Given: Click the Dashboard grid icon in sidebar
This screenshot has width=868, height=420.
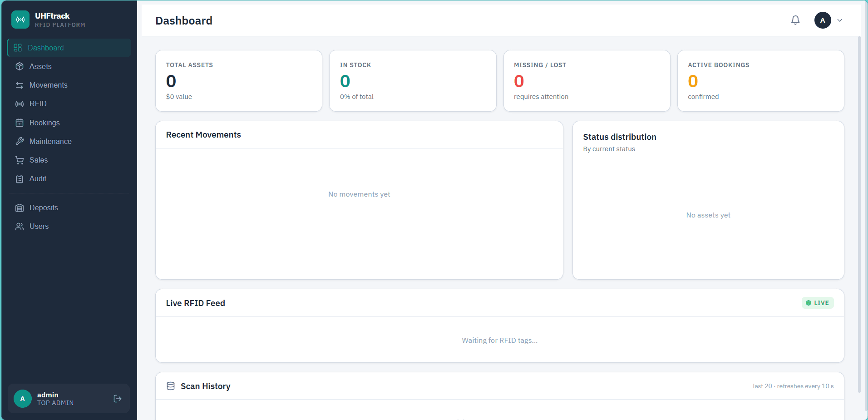Looking at the screenshot, I should (18, 48).
